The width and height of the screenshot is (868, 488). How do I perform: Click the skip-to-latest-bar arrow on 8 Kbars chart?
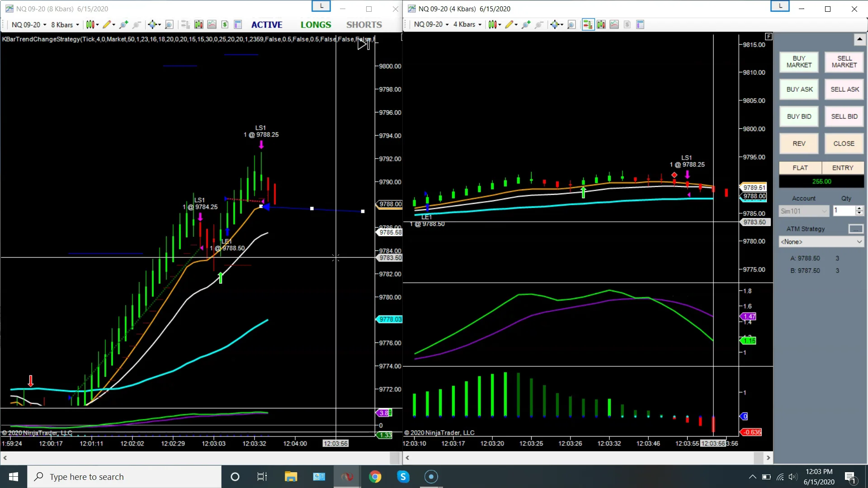[363, 44]
